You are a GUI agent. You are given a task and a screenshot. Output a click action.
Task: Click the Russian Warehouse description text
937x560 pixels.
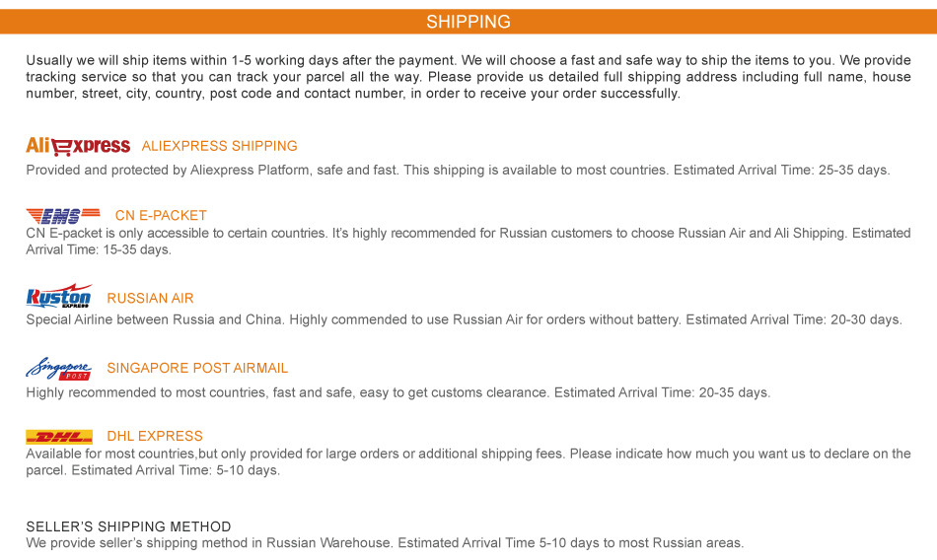(x=385, y=543)
